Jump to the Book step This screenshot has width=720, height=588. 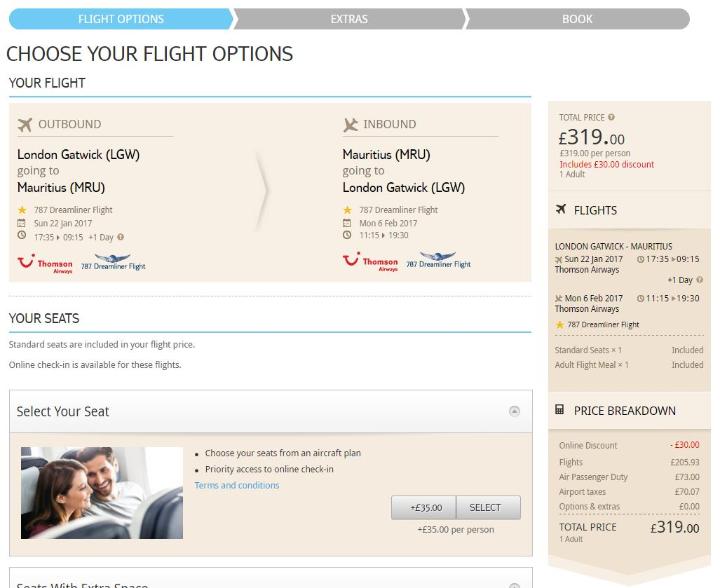pyautogui.click(x=577, y=19)
